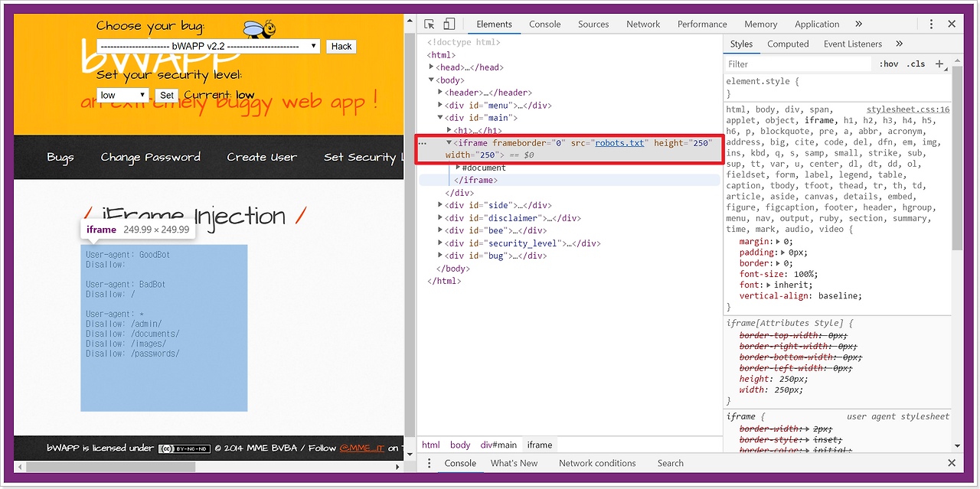Activate the inspect element picker icon
Screen dimensions: 980x489
[x=430, y=24]
